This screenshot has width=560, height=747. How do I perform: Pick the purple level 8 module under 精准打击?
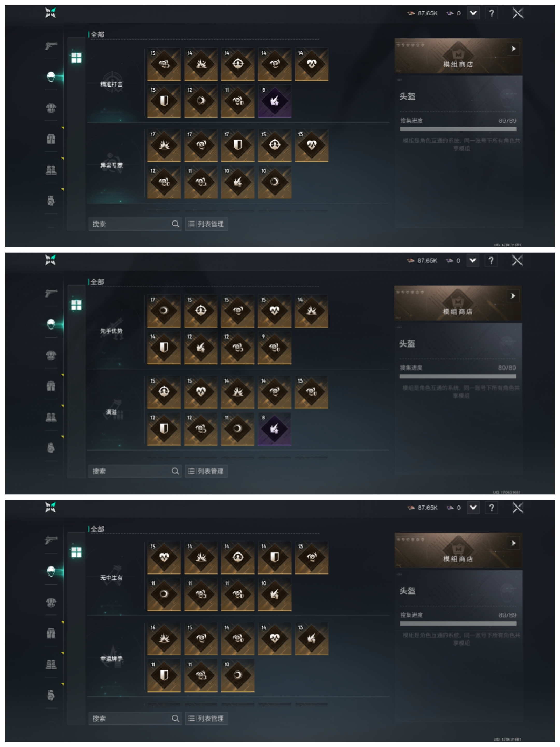275,101
